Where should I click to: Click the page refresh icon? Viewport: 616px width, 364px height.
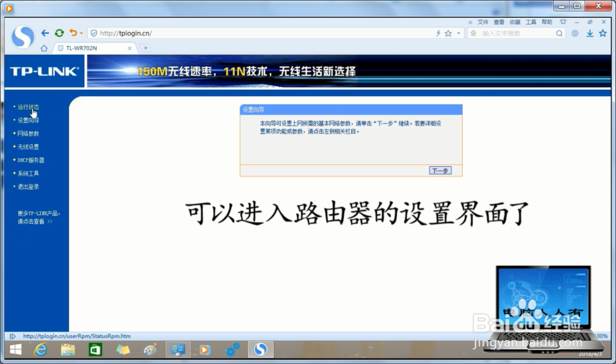[59, 33]
